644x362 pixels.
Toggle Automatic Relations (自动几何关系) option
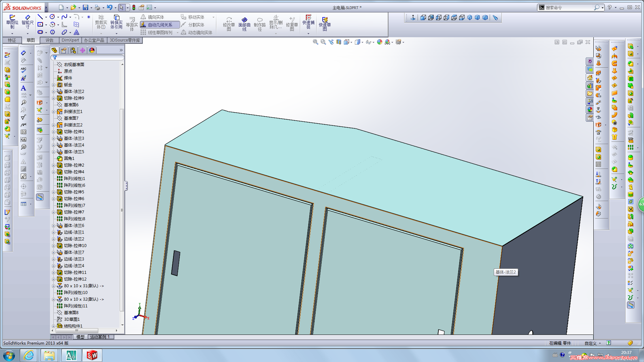tap(160, 25)
